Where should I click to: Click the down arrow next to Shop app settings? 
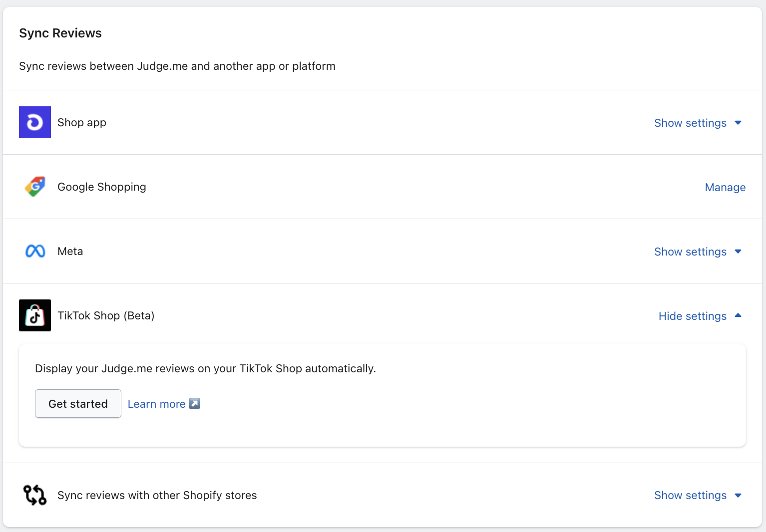tap(738, 123)
